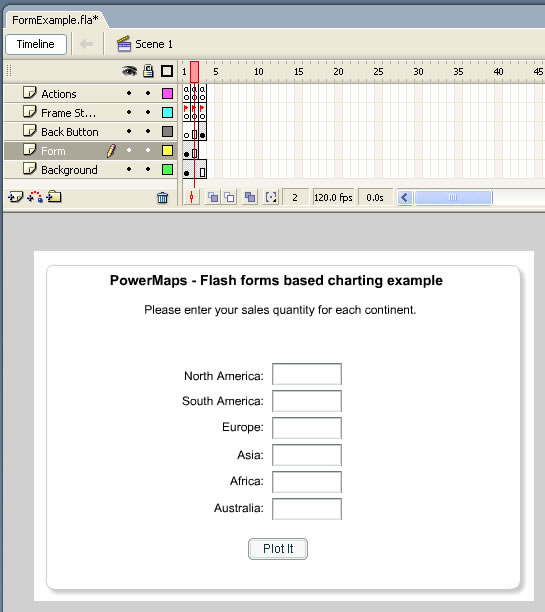Image resolution: width=545 pixels, height=612 pixels.
Task: Delete layer with the trash icon
Action: (162, 198)
